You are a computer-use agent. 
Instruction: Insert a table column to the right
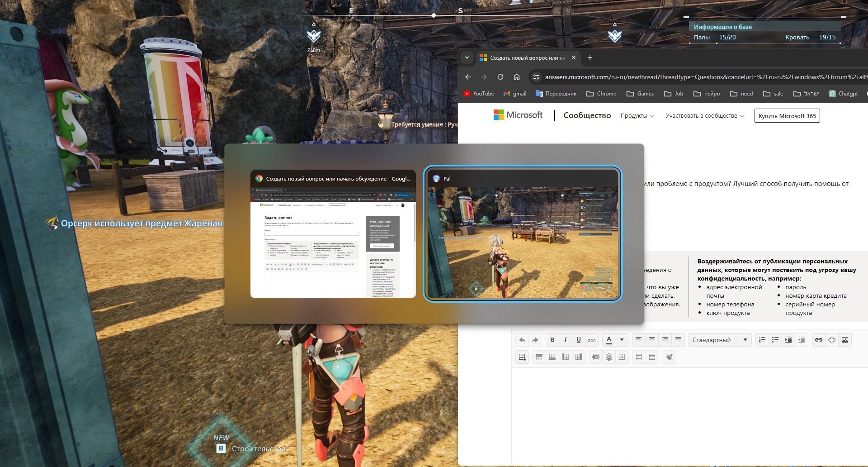tap(578, 357)
